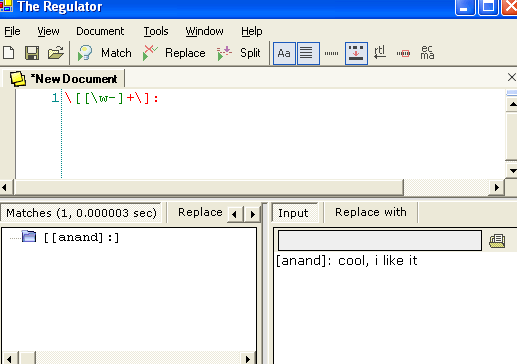Switch to the Matches results tab
The image size is (517, 364).
coord(81,213)
